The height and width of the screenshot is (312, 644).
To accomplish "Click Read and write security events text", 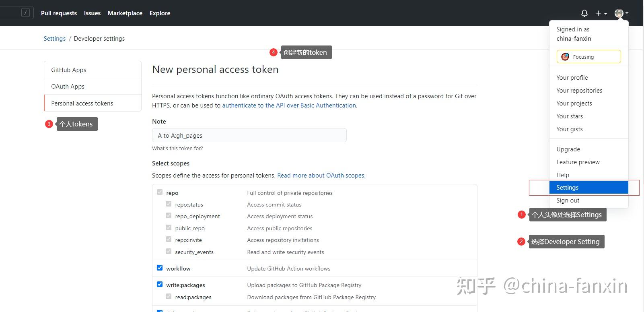I will [286, 252].
